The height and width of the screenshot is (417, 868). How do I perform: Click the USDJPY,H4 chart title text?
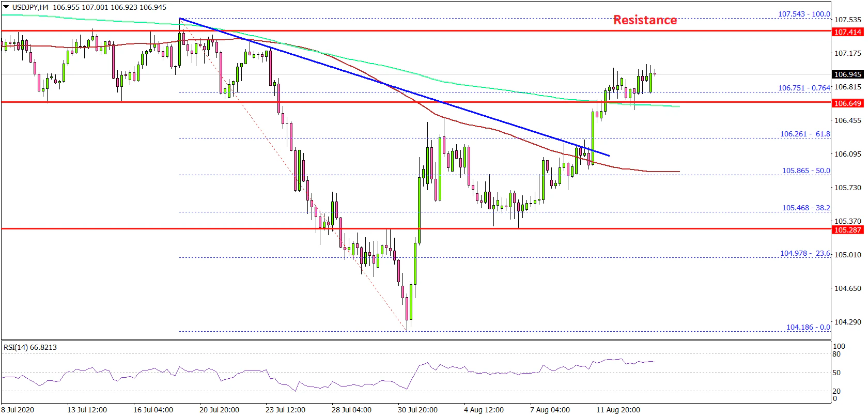[x=30, y=7]
